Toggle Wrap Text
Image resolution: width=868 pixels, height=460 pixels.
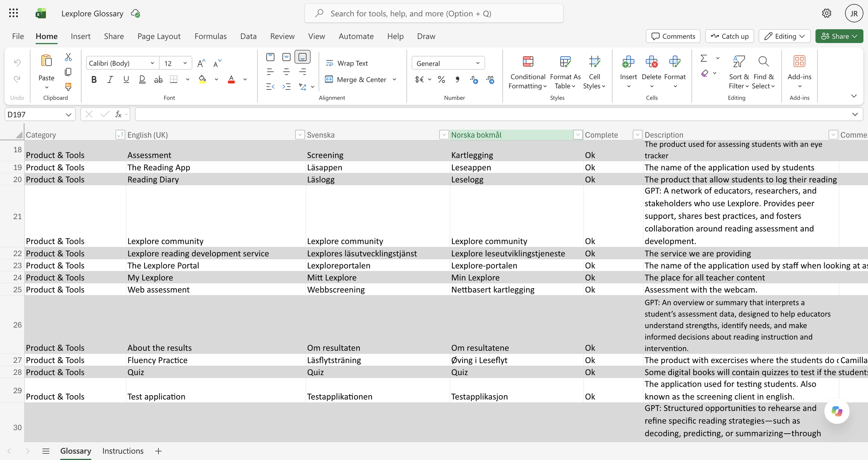tap(347, 63)
